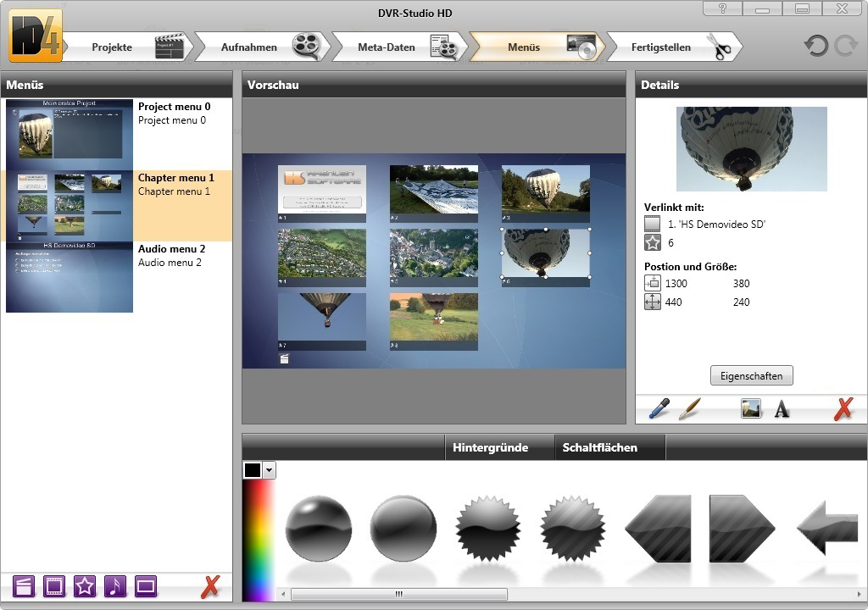The width and height of the screenshot is (868, 610).
Task: Select the star chapter icon in the Menüs panel
Action: 84,585
